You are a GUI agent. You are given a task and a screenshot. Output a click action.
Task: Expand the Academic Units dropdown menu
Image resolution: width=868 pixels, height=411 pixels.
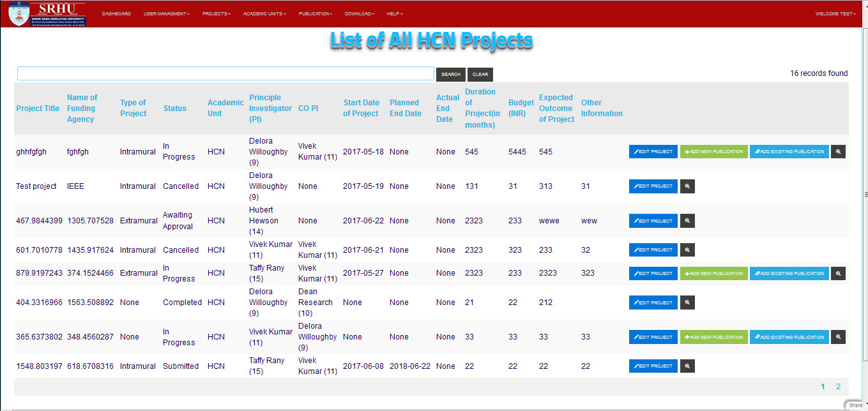click(264, 13)
